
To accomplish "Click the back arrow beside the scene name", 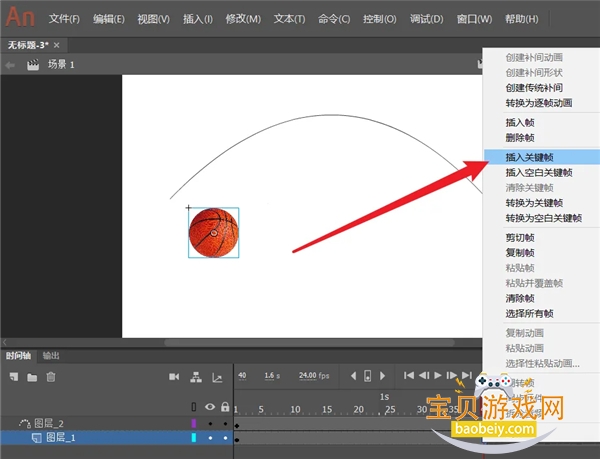I will click(x=10, y=65).
